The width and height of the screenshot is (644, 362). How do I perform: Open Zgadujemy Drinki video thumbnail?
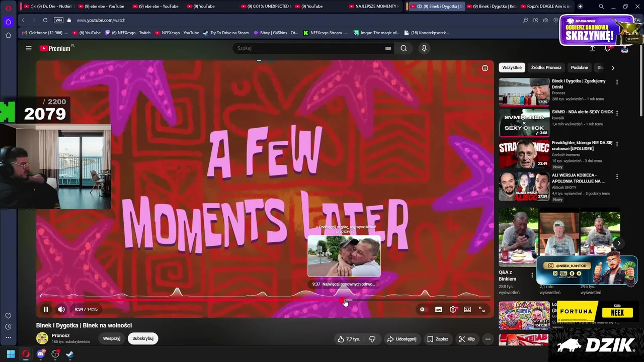pos(524,92)
